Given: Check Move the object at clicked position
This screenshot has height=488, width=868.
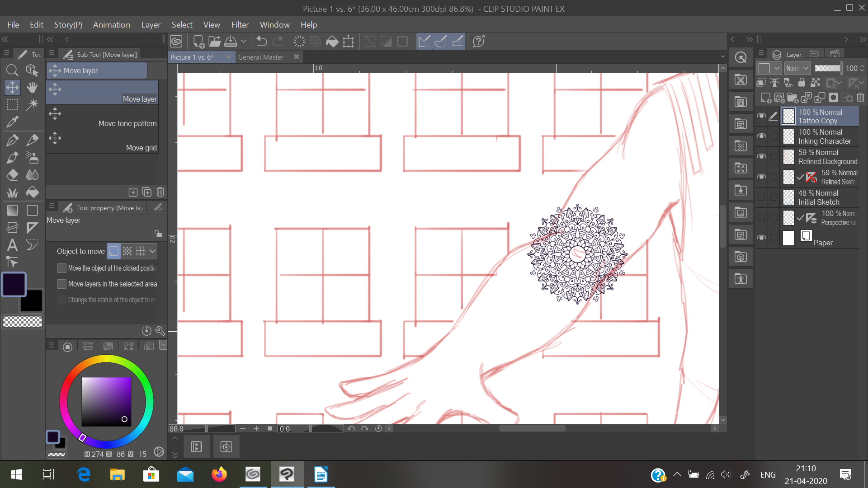Looking at the screenshot, I should (x=62, y=268).
